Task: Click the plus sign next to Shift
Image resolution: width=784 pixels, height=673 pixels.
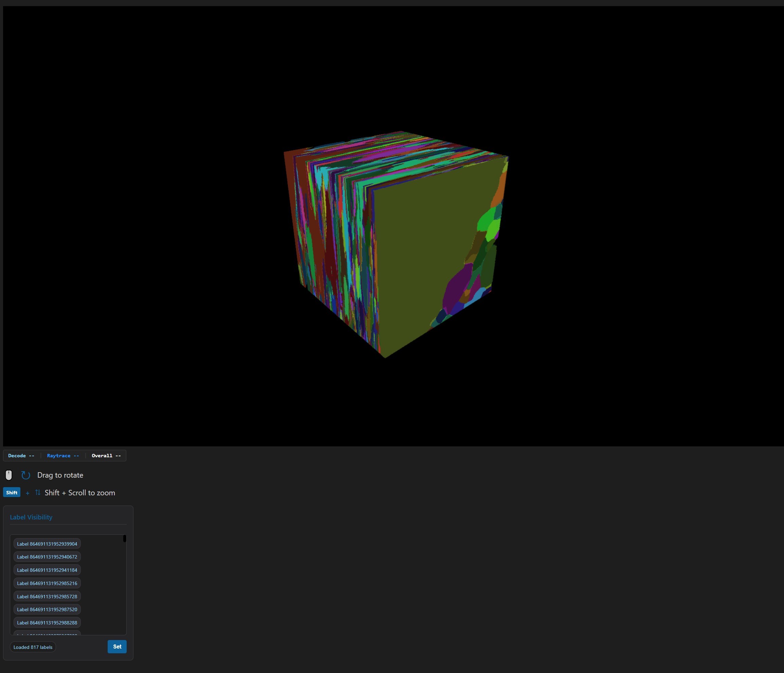Action: (28, 493)
